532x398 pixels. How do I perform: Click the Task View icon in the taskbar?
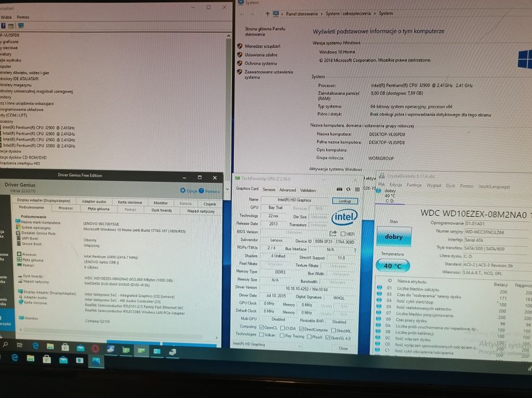(20, 345)
